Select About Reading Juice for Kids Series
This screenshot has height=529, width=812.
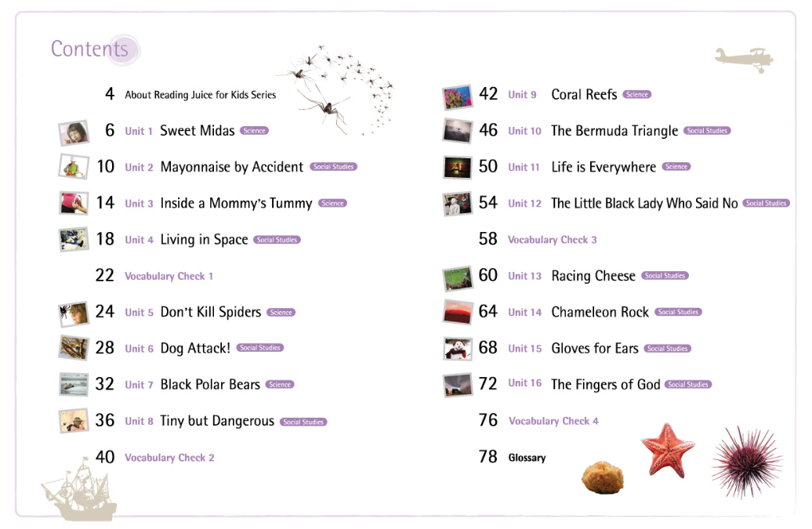click(200, 95)
